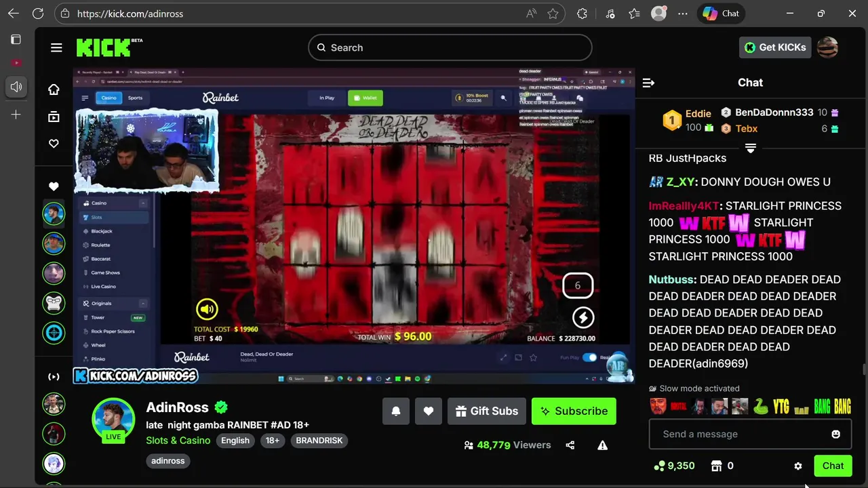Focus the Send a message field
868x488 pixels.
[x=750, y=434]
